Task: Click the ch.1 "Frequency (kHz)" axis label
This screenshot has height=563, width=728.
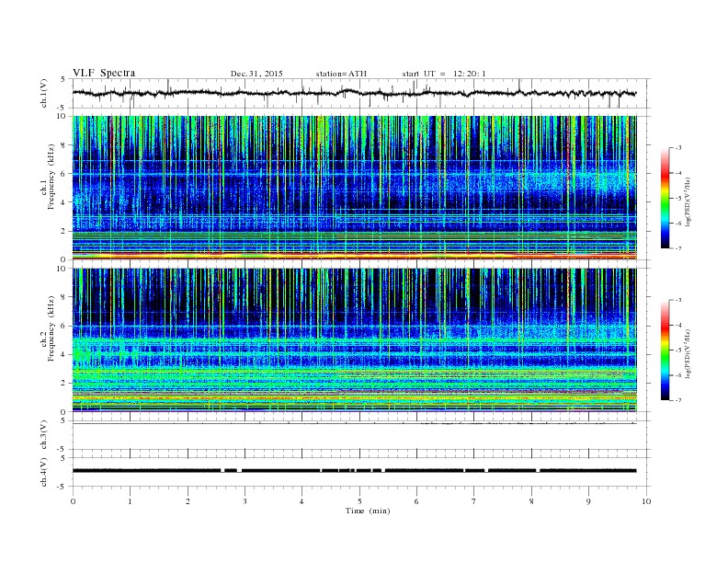Action: click(x=51, y=177)
